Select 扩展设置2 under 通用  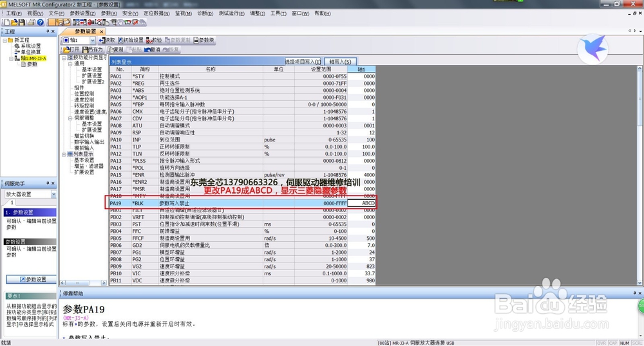tap(93, 82)
